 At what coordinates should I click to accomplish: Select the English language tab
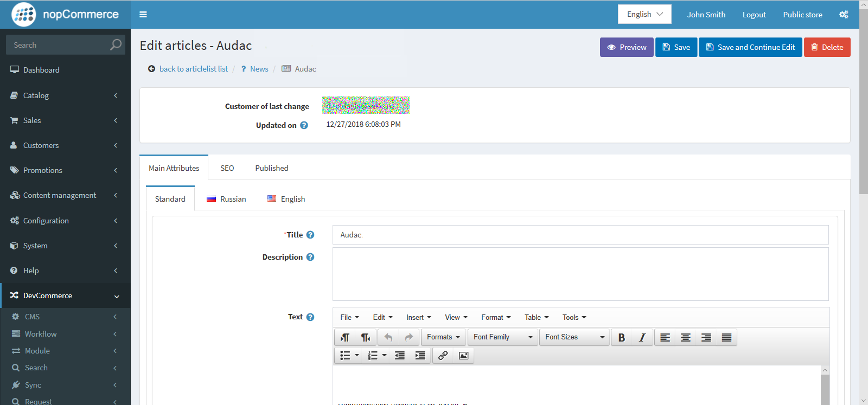(x=286, y=199)
